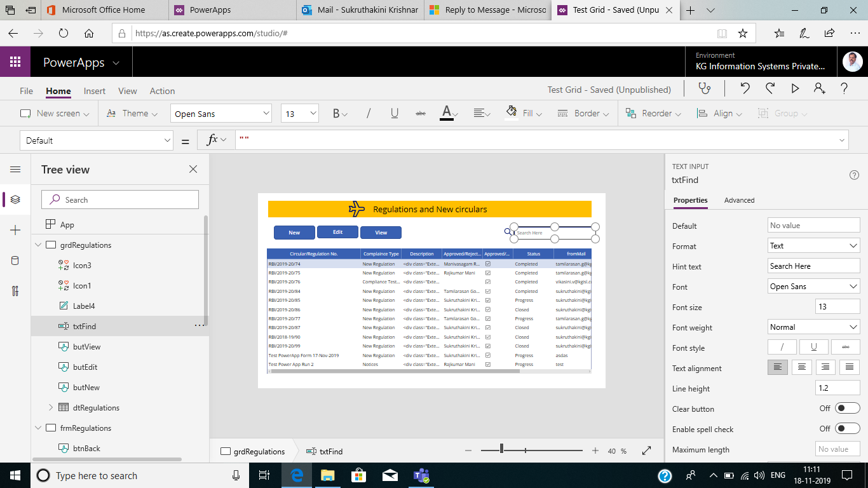Open the File menu
The image size is (868, 488).
coord(26,91)
